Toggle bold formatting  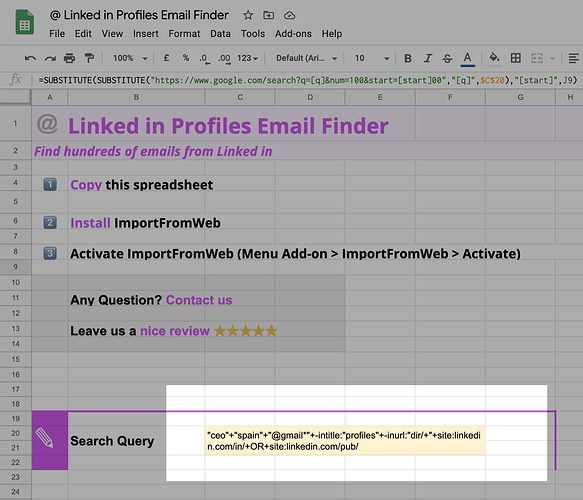pos(408,58)
